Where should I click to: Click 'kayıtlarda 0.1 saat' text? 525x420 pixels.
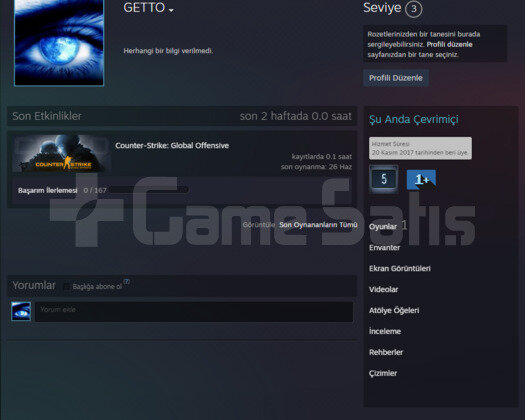(322, 156)
